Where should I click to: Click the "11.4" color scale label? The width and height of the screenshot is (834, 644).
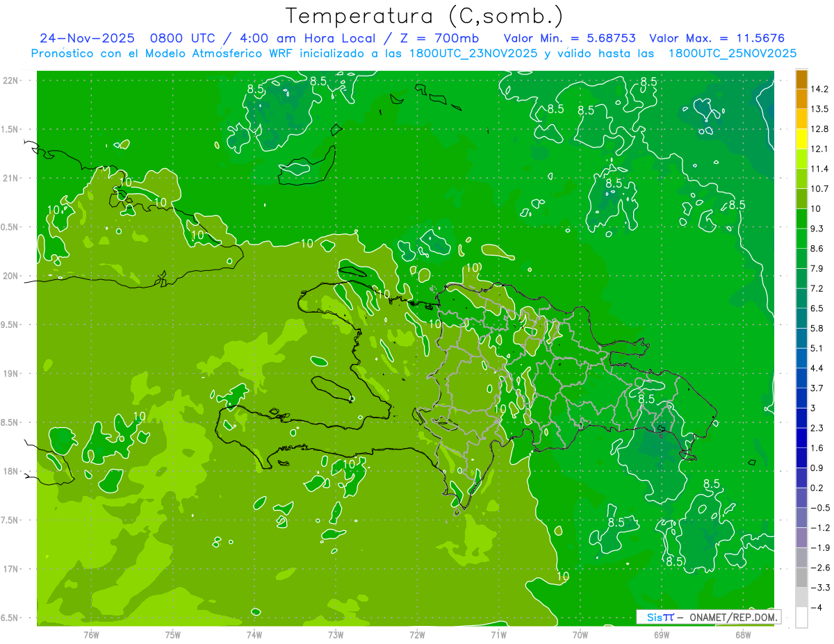click(x=819, y=169)
